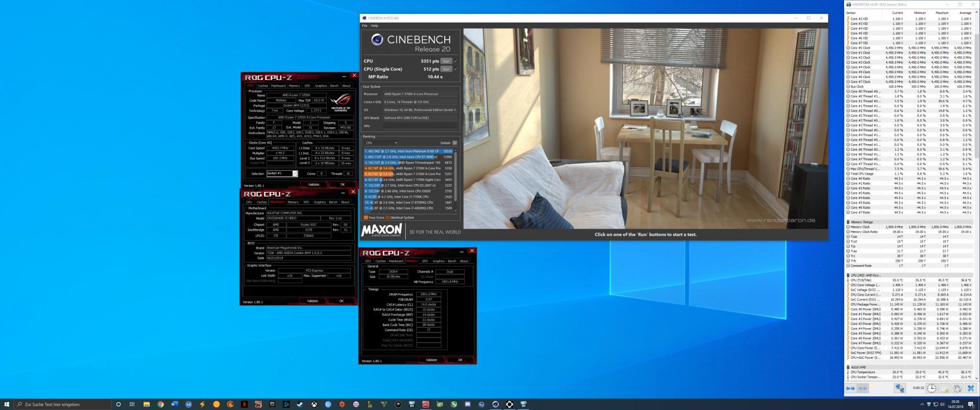The height and width of the screenshot is (410, 980).
Task: Click taskbar clock showing 20:28
Action: (x=956, y=404)
